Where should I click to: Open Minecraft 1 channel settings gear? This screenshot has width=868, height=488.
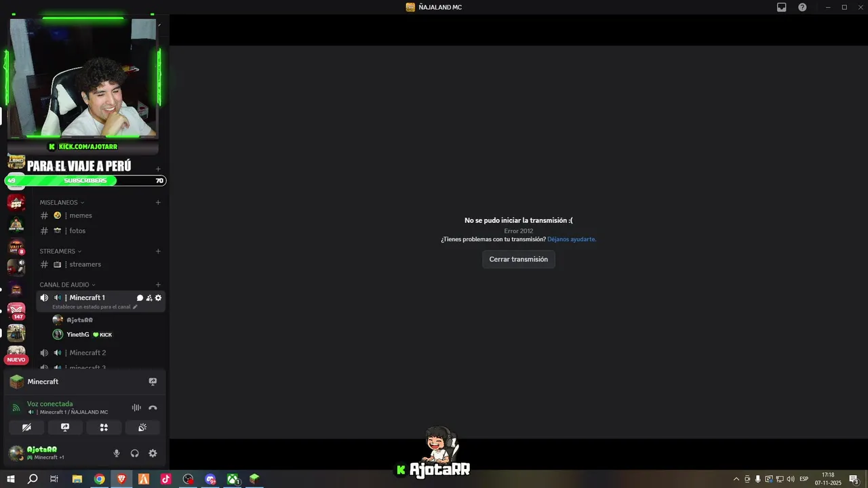tap(158, 298)
